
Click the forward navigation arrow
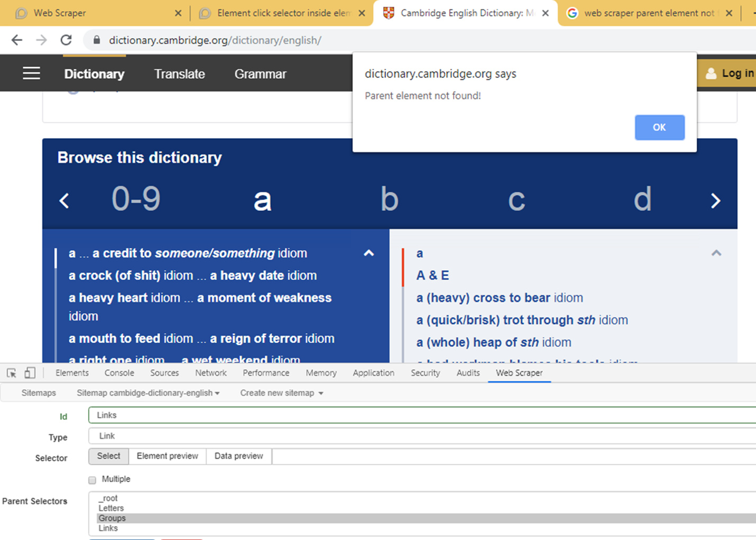tap(41, 40)
